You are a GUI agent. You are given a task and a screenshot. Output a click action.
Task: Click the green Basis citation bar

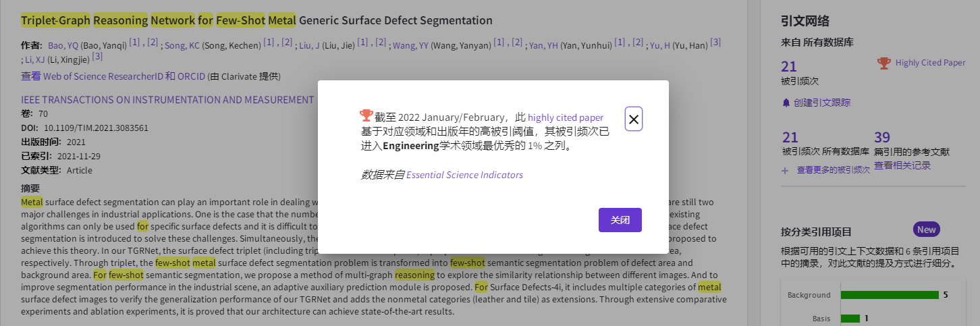coord(850,318)
